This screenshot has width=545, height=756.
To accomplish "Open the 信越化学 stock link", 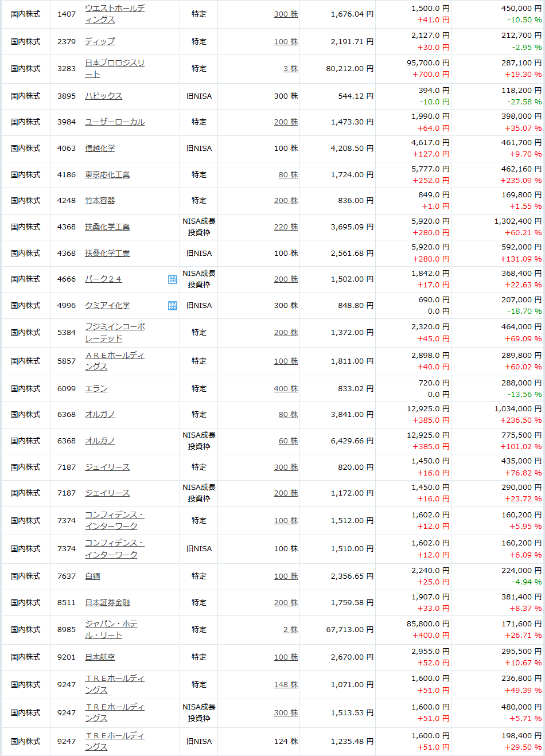I will click(100, 148).
